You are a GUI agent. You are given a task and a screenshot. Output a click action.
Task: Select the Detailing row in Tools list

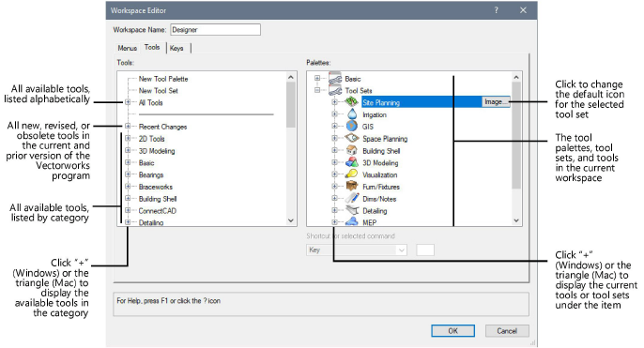(151, 222)
